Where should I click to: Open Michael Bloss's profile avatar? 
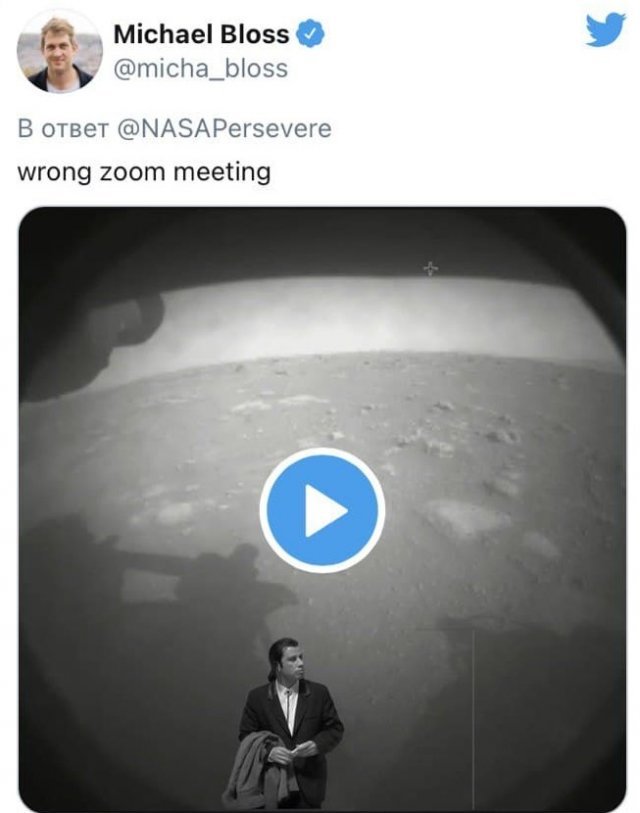(60, 52)
